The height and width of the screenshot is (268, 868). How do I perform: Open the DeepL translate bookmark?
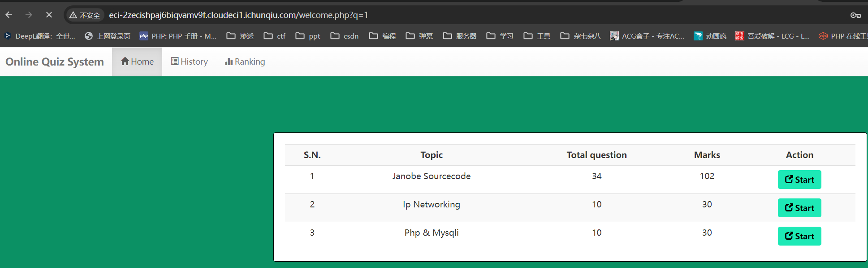[x=40, y=36]
